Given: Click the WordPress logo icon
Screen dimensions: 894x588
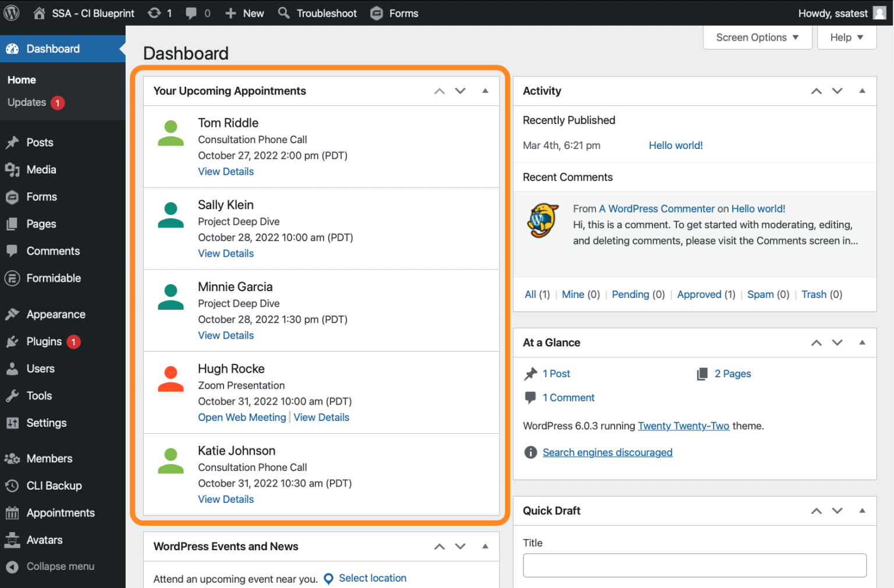Looking at the screenshot, I should [x=12, y=13].
